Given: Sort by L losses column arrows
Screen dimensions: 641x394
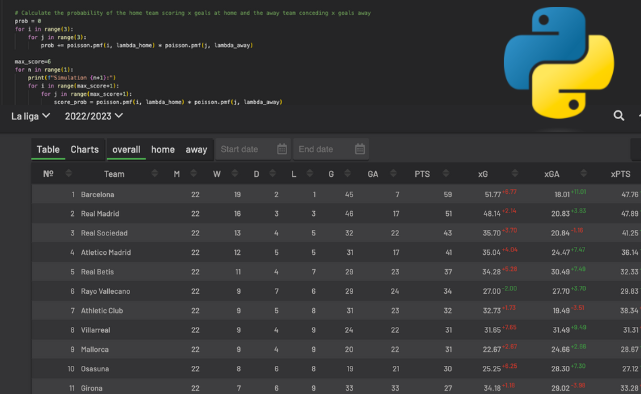Looking at the screenshot, I should click(309, 173).
